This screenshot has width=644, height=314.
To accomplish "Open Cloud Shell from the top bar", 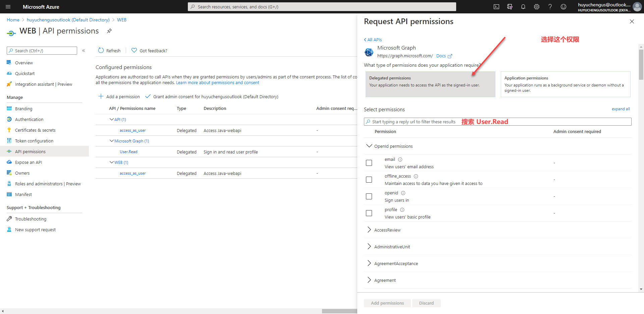I will click(496, 7).
